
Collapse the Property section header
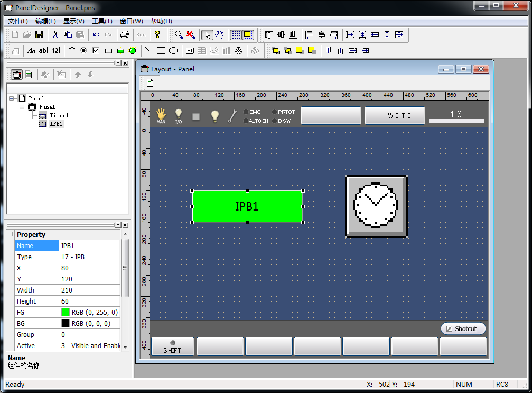(x=10, y=234)
